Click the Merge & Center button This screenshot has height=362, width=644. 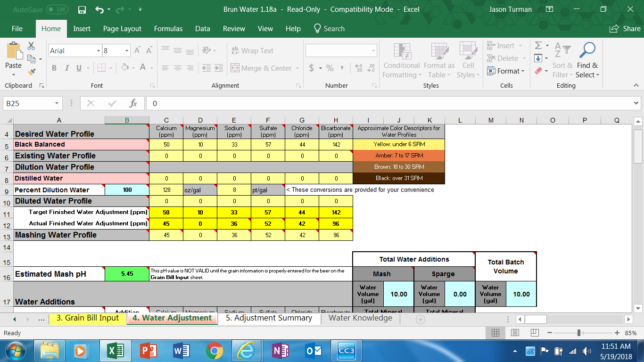(261, 68)
